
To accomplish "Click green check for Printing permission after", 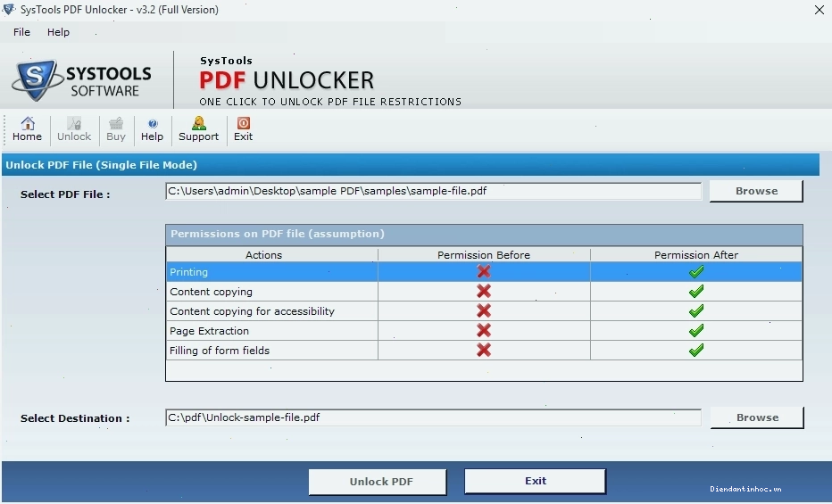I will click(x=696, y=271).
